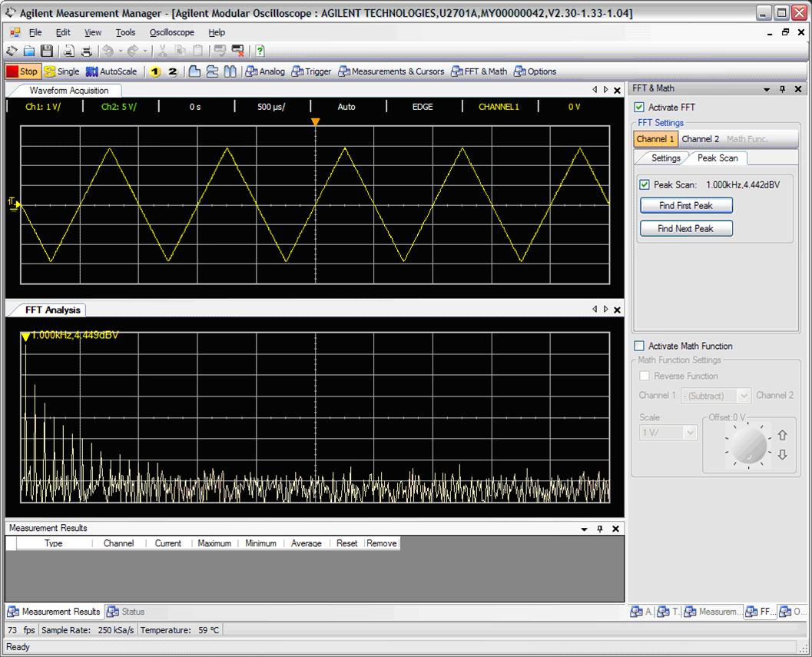
Task: Toggle the Peak Scan checkbox
Action: coord(645,184)
